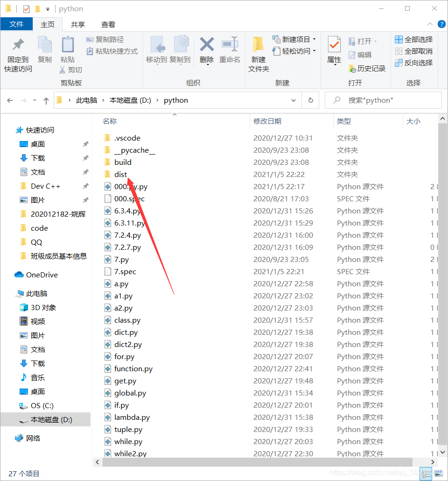
Task: Unpin 桌面 from Quick access
Action: 85,144
